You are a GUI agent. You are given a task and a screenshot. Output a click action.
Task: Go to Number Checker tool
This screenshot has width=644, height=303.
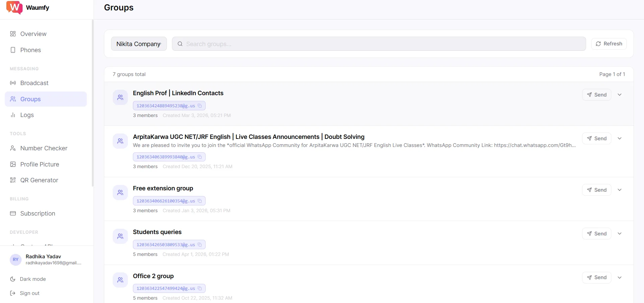[x=43, y=148]
